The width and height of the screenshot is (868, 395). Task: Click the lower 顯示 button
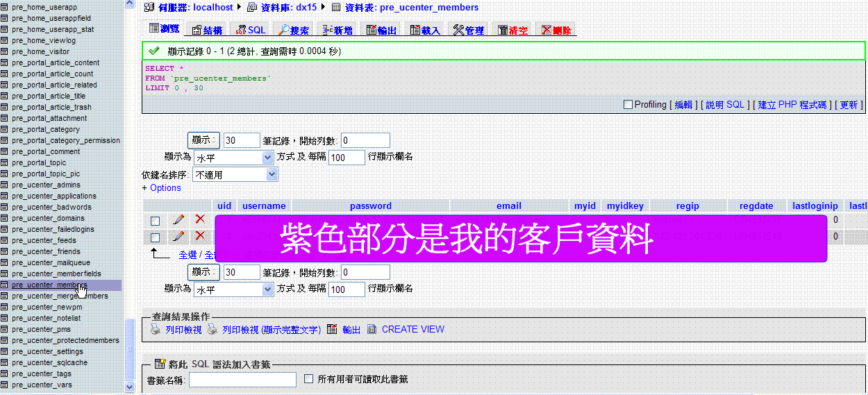[x=204, y=272]
